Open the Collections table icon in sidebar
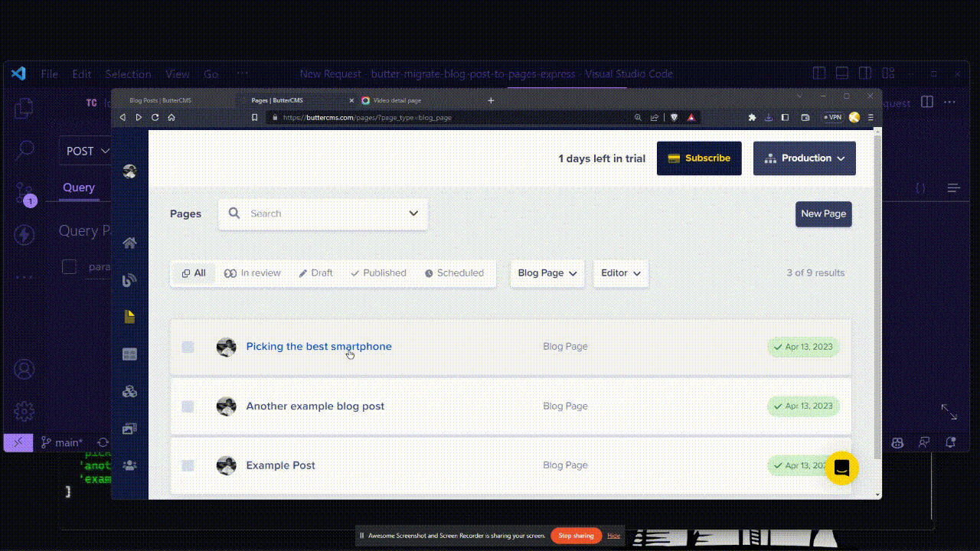This screenshot has height=551, width=980. [129, 354]
